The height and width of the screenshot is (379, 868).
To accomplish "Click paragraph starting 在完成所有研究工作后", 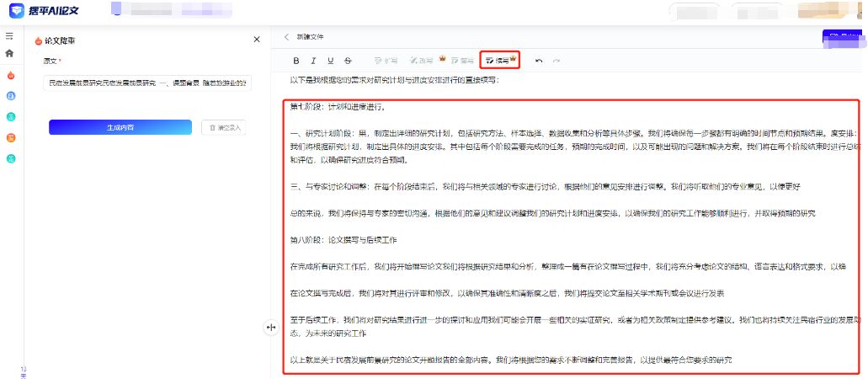I will pos(568,266).
